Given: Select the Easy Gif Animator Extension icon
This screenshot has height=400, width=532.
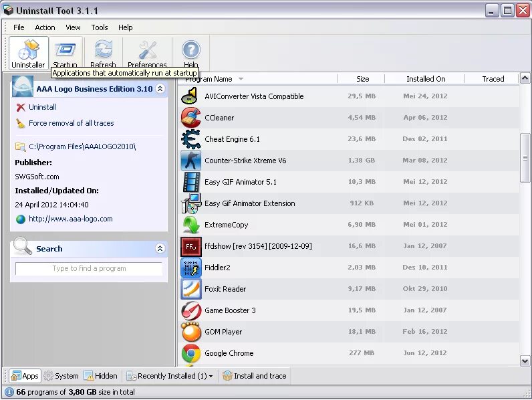Looking at the screenshot, I should pyautogui.click(x=190, y=203).
